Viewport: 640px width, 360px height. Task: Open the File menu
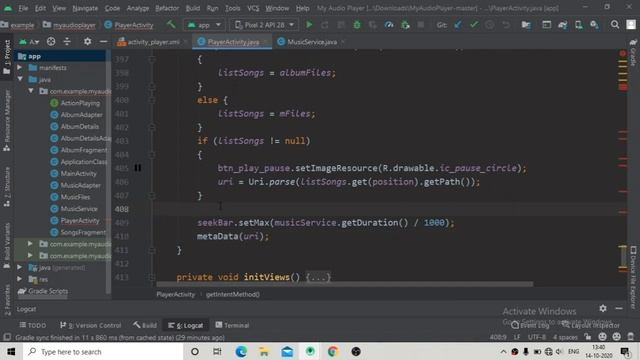[x=23, y=8]
